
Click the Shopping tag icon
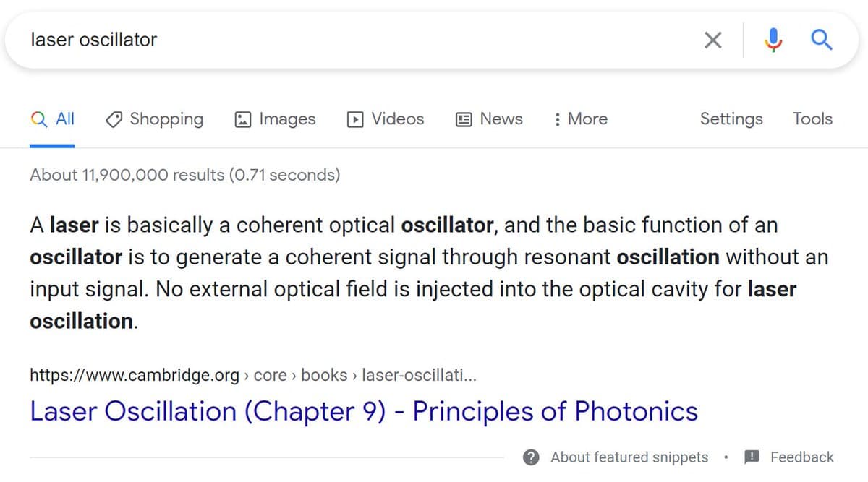(x=114, y=119)
